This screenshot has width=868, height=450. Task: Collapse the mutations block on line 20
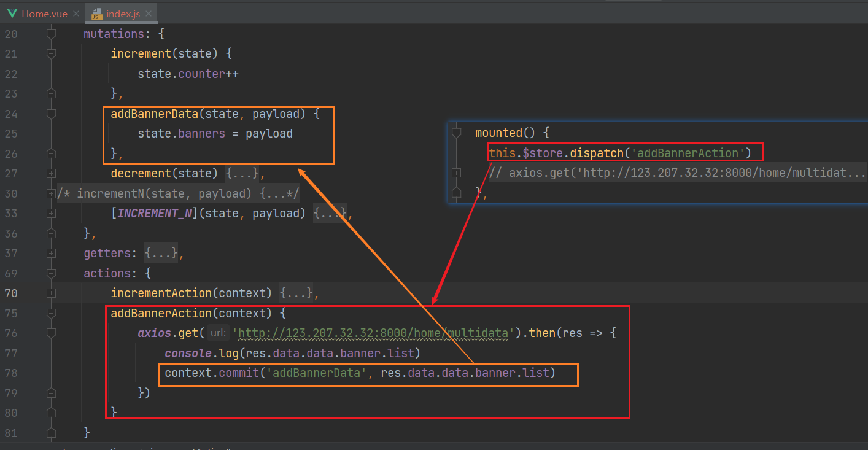51,34
